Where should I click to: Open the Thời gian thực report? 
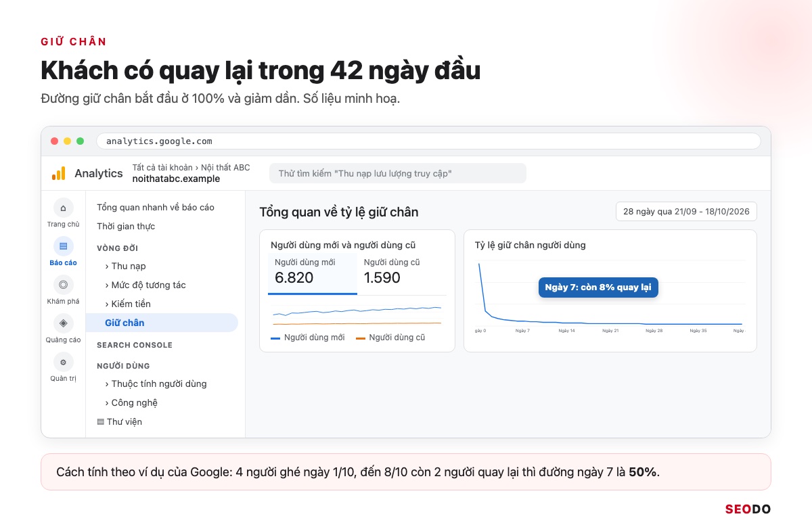126,226
